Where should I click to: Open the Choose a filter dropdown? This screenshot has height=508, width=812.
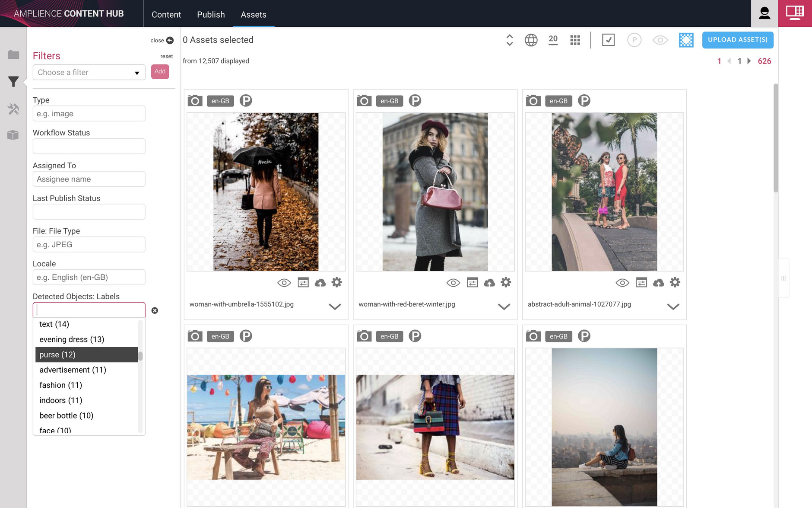click(x=89, y=72)
